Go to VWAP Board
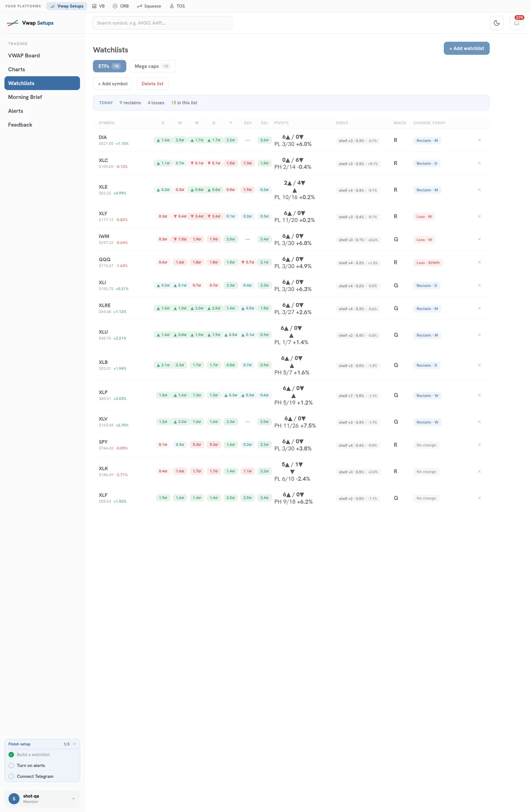This screenshot has width=531, height=812. (x=42, y=55)
